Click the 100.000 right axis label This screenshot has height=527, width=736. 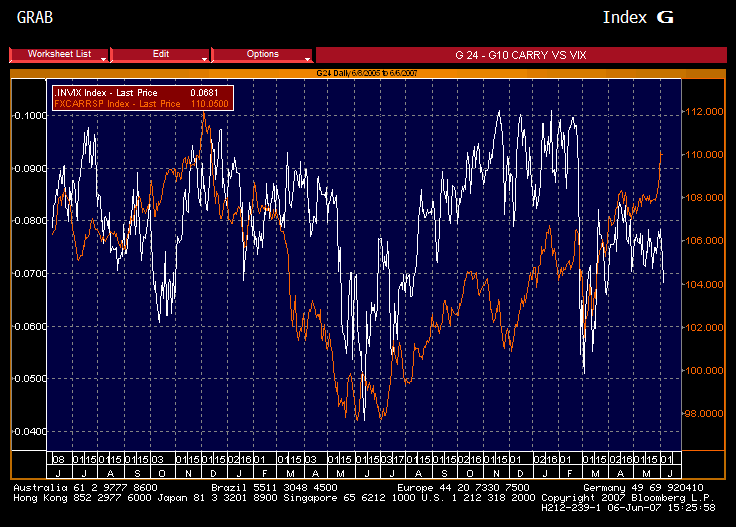705,370
